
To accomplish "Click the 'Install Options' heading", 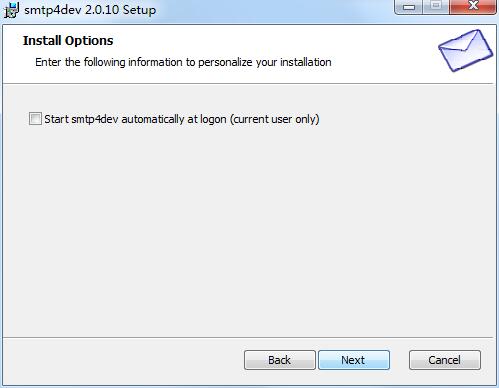I will [x=68, y=41].
